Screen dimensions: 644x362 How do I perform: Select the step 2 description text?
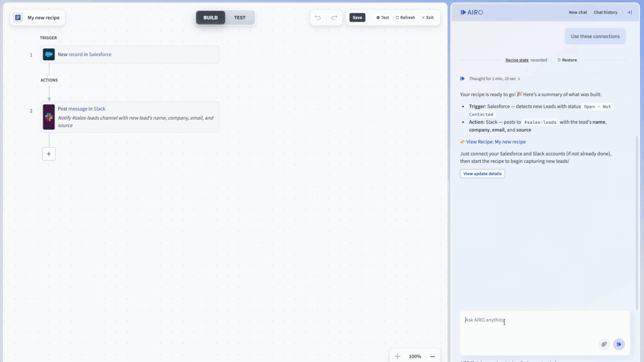click(x=135, y=121)
